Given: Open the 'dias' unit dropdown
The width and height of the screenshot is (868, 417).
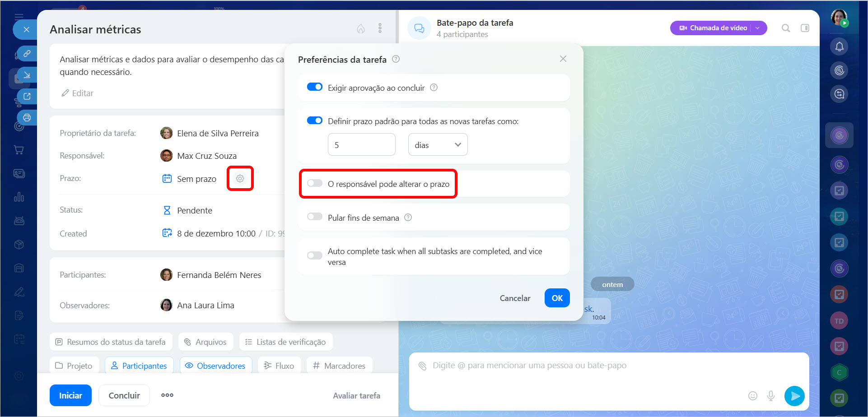Looking at the screenshot, I should click(x=438, y=145).
